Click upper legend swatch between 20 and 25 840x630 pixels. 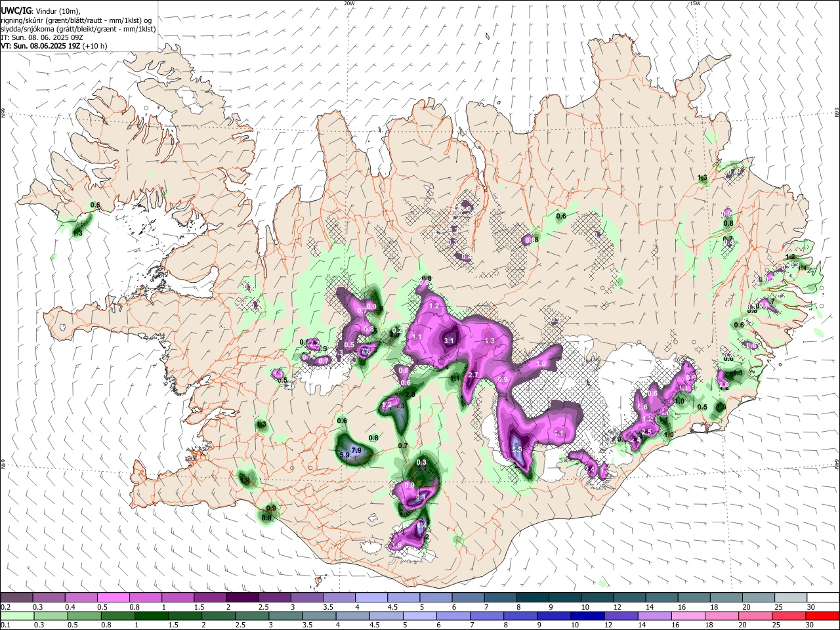758,598
